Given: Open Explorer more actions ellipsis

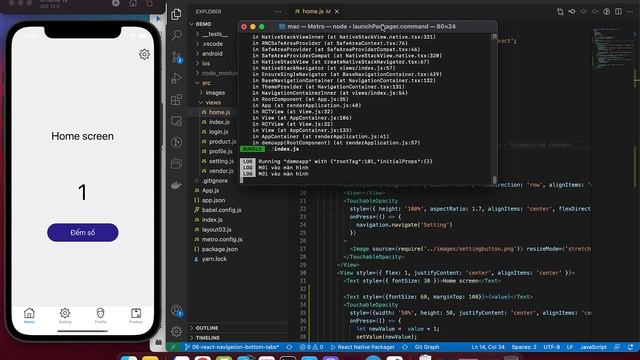Looking at the screenshot, I should 278,11.
